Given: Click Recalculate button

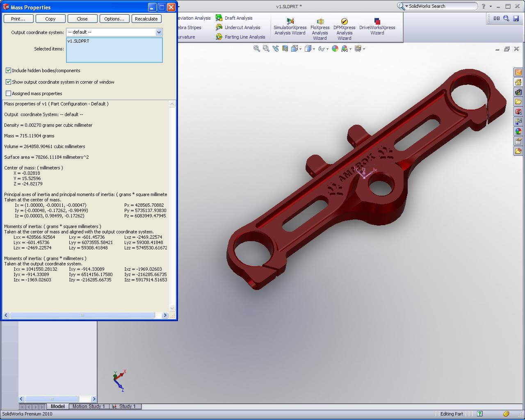Looking at the screenshot, I should point(146,19).
